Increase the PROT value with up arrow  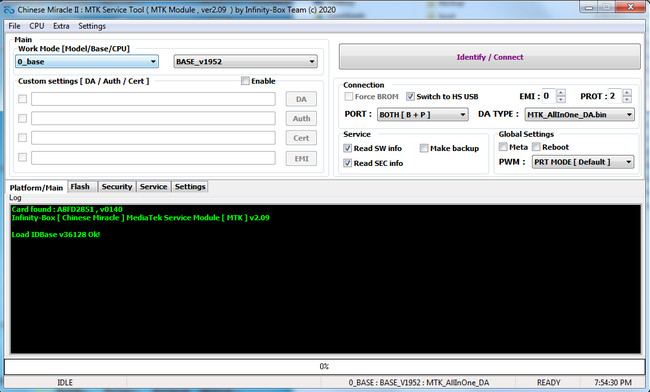tap(627, 92)
